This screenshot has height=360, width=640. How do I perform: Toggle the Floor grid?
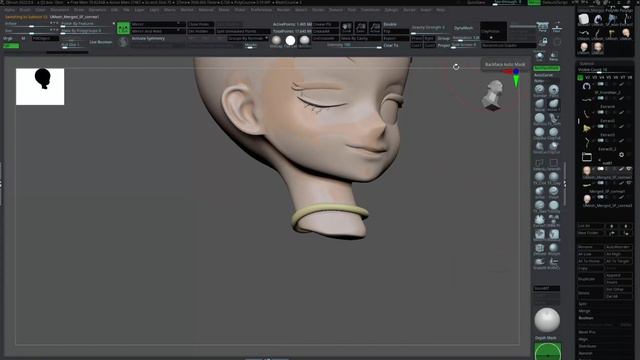pyautogui.click(x=556, y=28)
